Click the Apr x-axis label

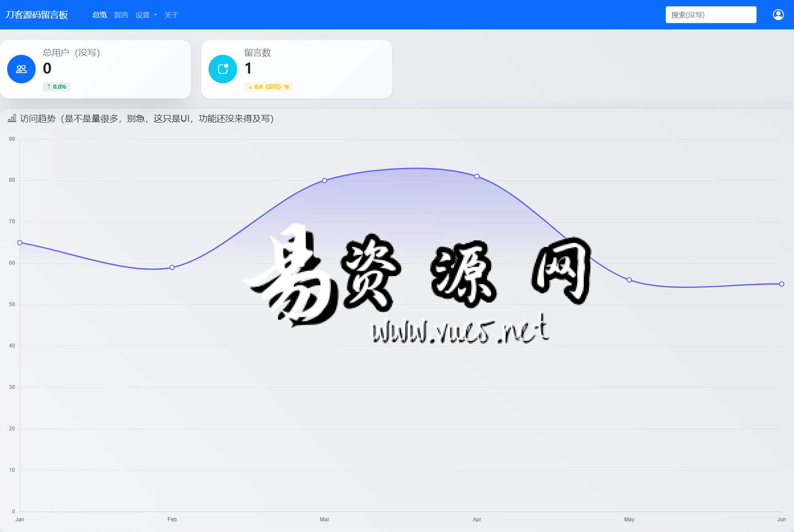pyautogui.click(x=477, y=519)
